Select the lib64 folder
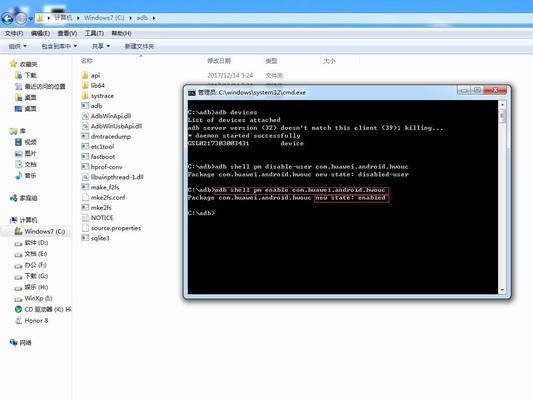The width and height of the screenshot is (533, 400). (x=93, y=85)
